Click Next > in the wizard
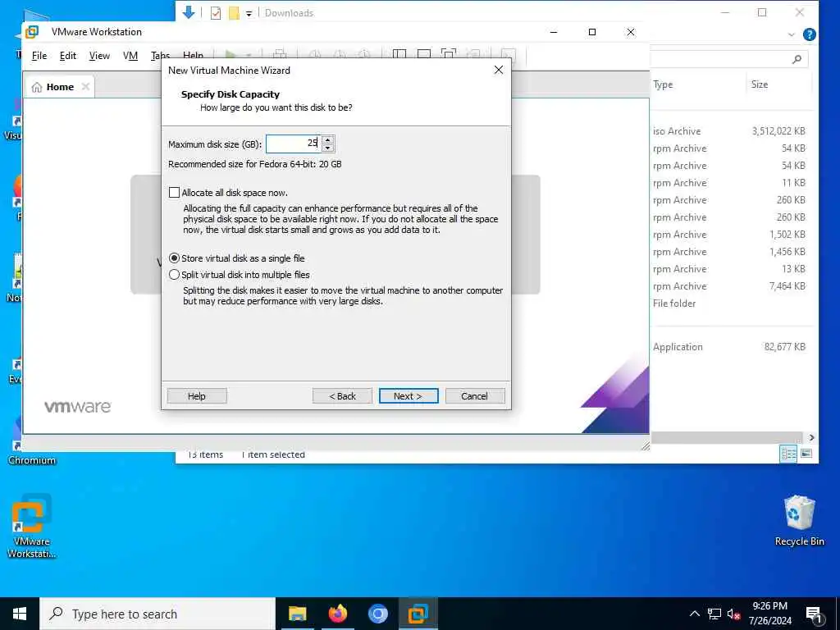This screenshot has height=630, width=840. click(x=409, y=396)
